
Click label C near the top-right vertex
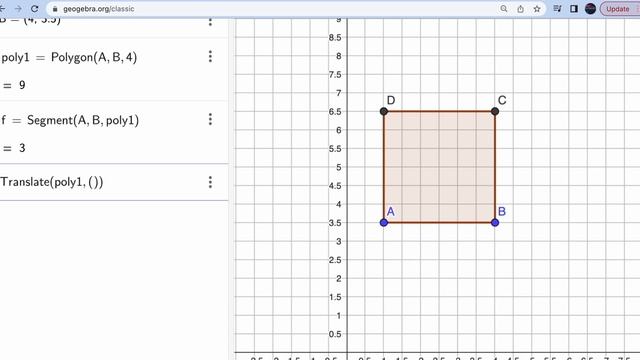coord(502,100)
